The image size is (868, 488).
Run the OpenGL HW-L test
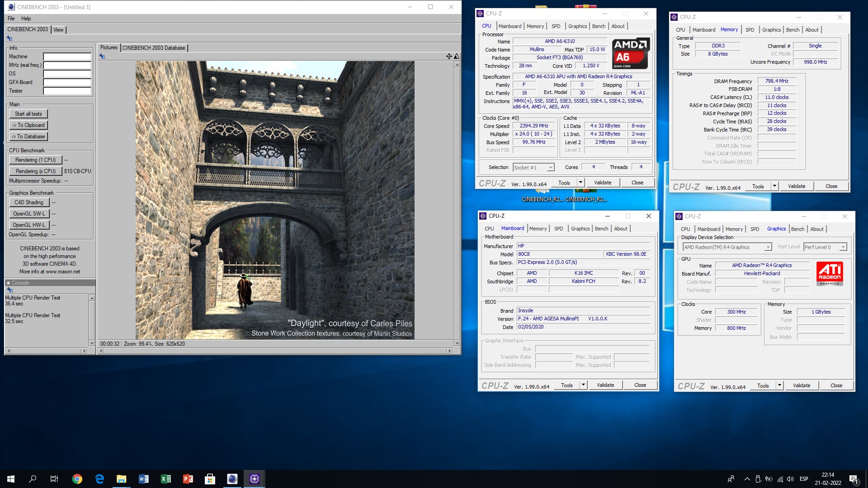pyautogui.click(x=29, y=225)
